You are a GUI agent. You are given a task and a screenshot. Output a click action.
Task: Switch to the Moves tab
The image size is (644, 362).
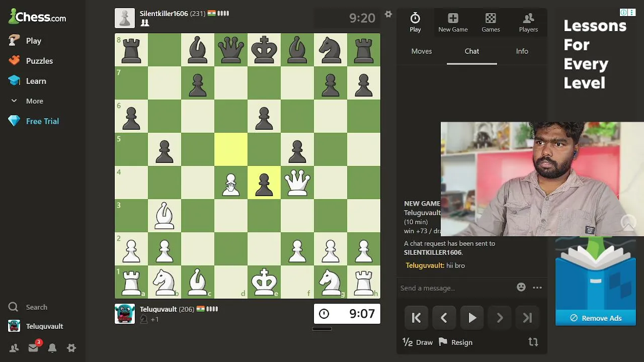(x=422, y=51)
